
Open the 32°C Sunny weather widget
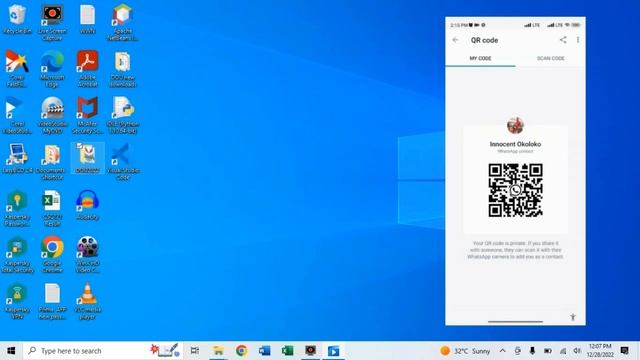465,351
